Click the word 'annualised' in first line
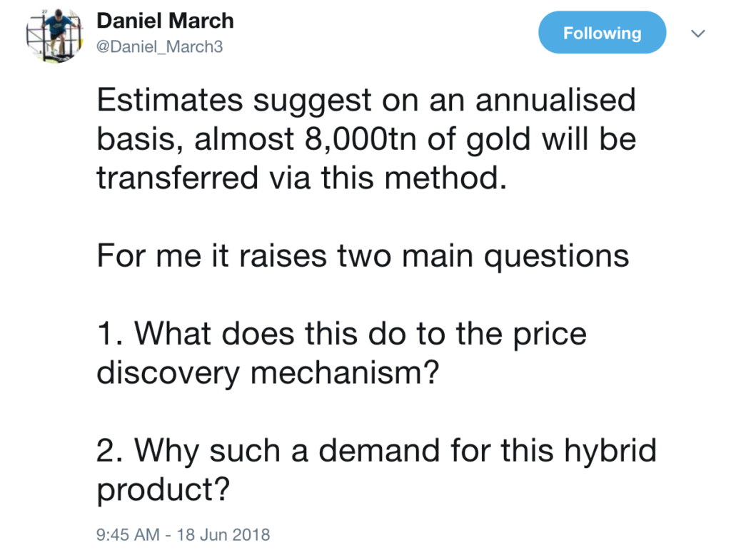The height and width of the screenshot is (560, 731). pyautogui.click(x=555, y=100)
